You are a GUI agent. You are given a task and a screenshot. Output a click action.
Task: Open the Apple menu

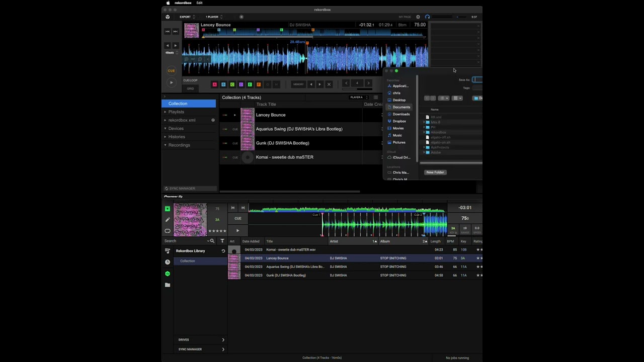pyautogui.click(x=168, y=3)
